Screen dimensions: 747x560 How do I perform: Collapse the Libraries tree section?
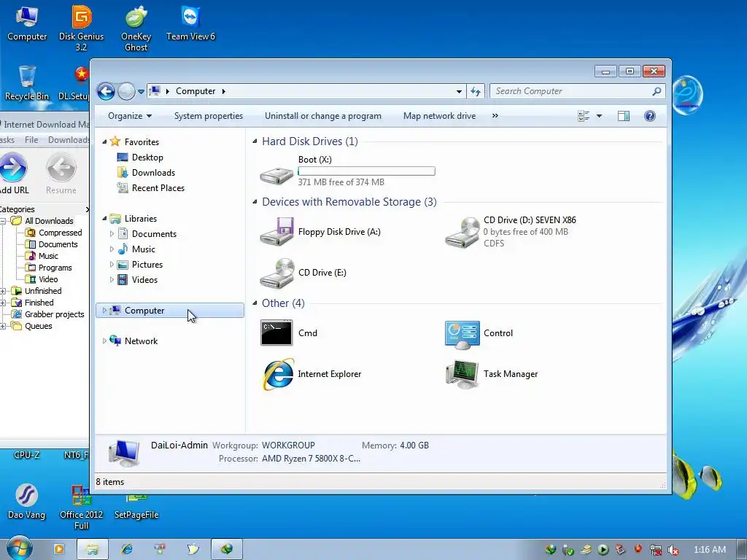[104, 219]
